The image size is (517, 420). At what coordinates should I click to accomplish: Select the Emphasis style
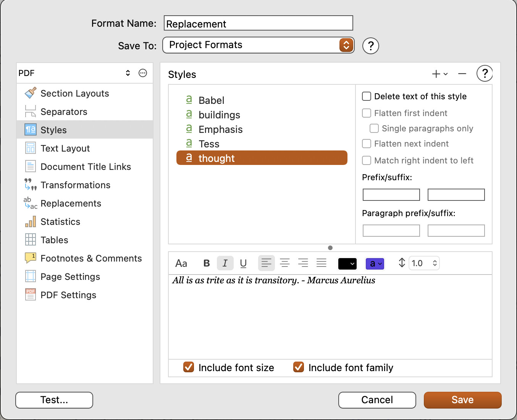tap(262, 129)
